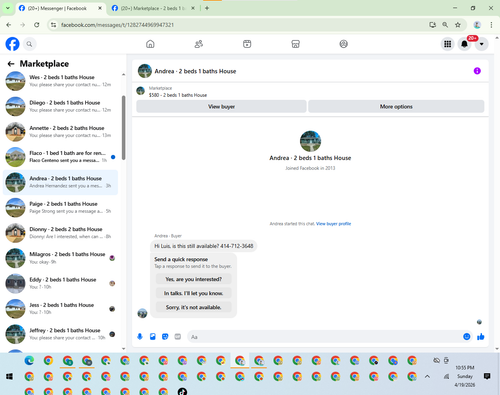The height and width of the screenshot is (395, 500).
Task: Send quick reply 'In talks. I'll let you know.'
Action: [x=193, y=293]
